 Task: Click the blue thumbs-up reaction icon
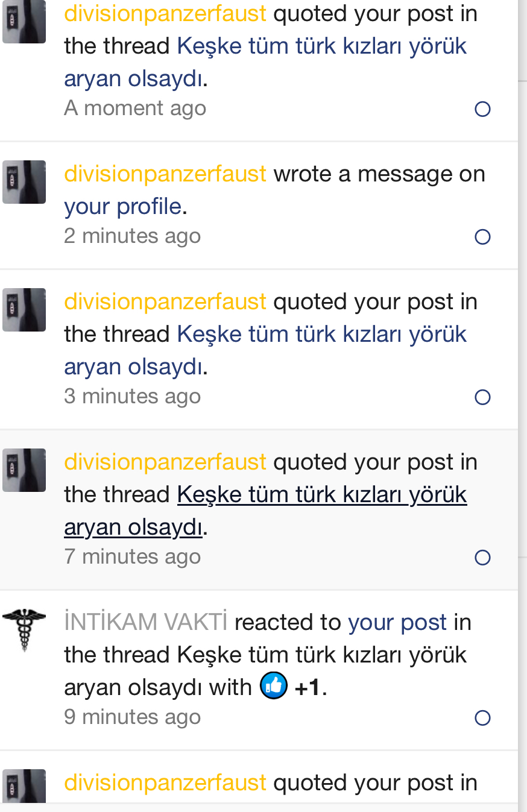pyautogui.click(x=274, y=686)
